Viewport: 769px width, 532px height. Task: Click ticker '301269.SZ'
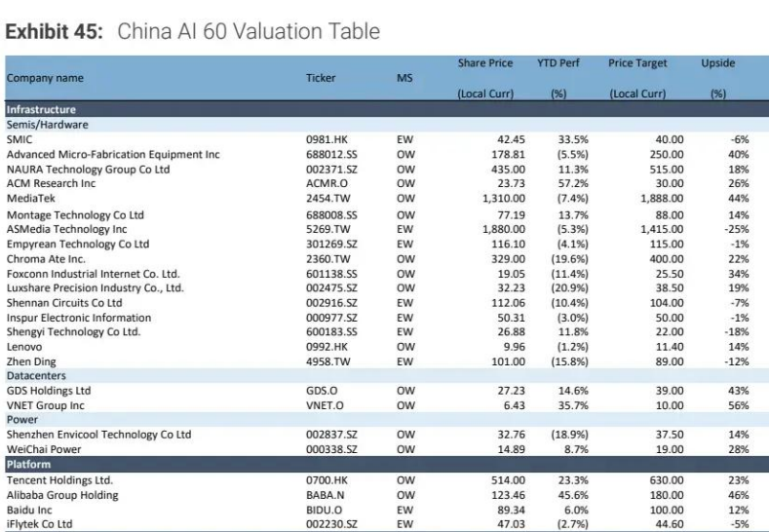click(x=331, y=245)
